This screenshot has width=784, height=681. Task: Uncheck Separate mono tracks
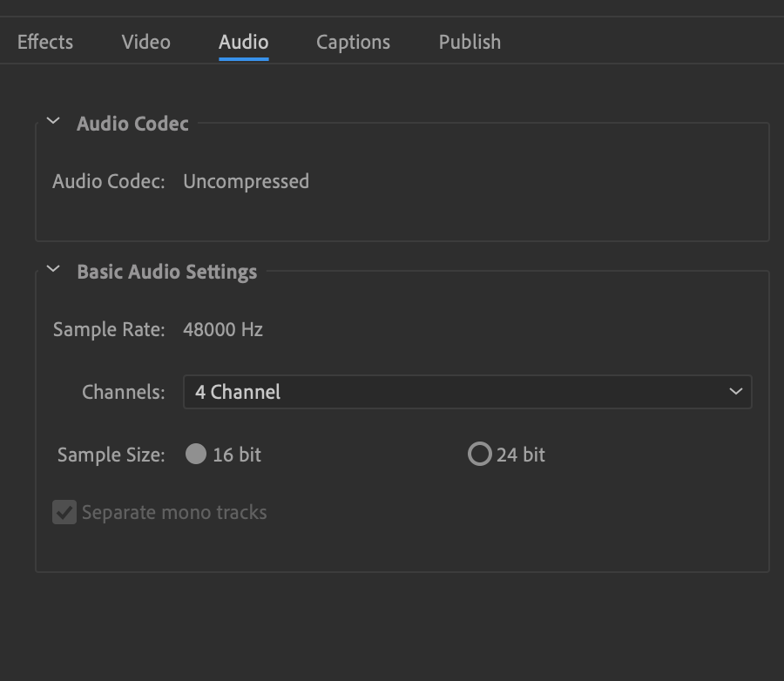63,512
